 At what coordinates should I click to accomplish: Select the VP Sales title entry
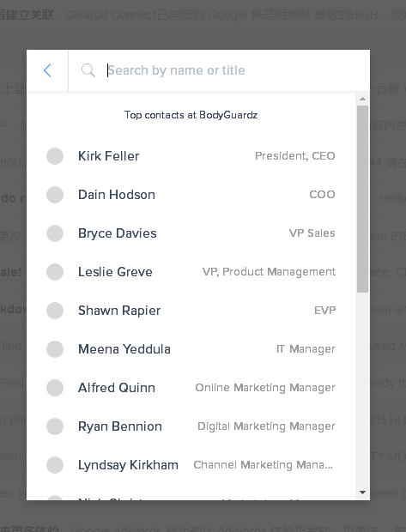tap(312, 233)
